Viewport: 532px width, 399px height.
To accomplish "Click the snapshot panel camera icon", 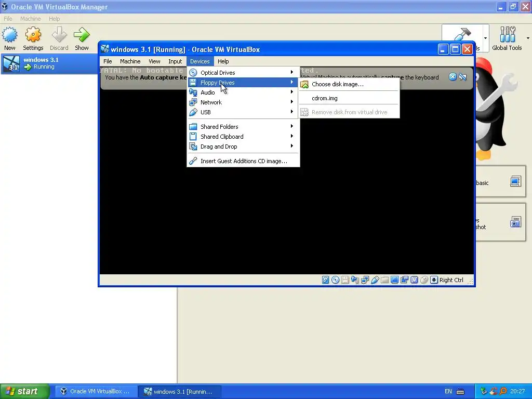I will (x=515, y=222).
